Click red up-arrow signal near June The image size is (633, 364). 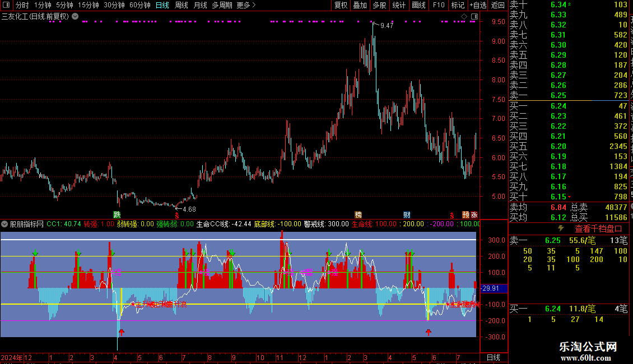click(429, 332)
